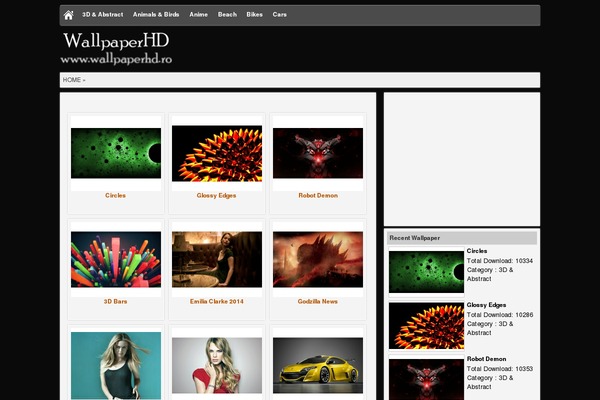
Task: Open the blonde woman on teal background thumbnail
Action: click(116, 366)
